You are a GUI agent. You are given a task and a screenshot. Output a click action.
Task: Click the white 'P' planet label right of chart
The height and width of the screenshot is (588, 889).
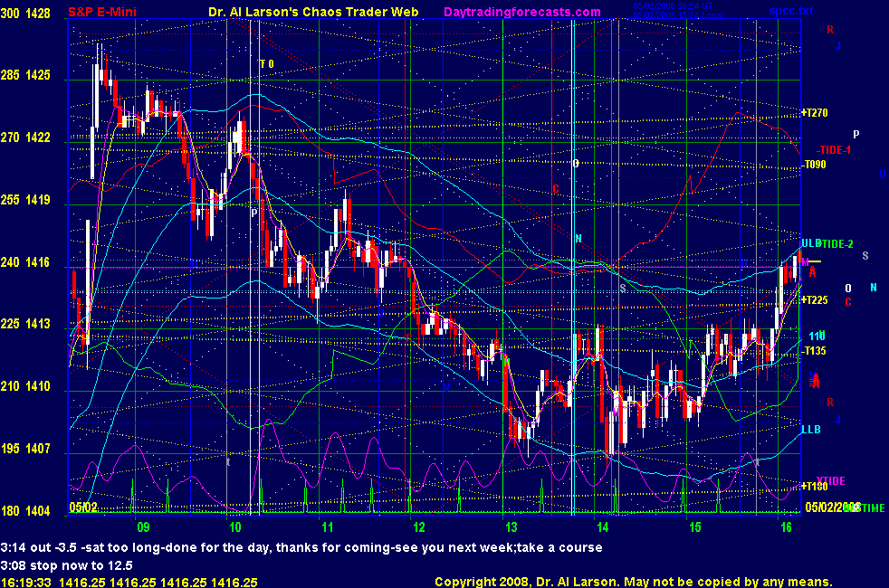coord(856,134)
